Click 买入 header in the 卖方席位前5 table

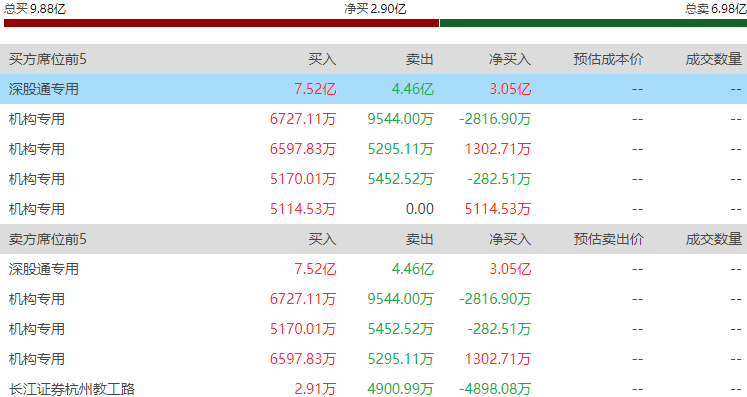[x=322, y=239]
